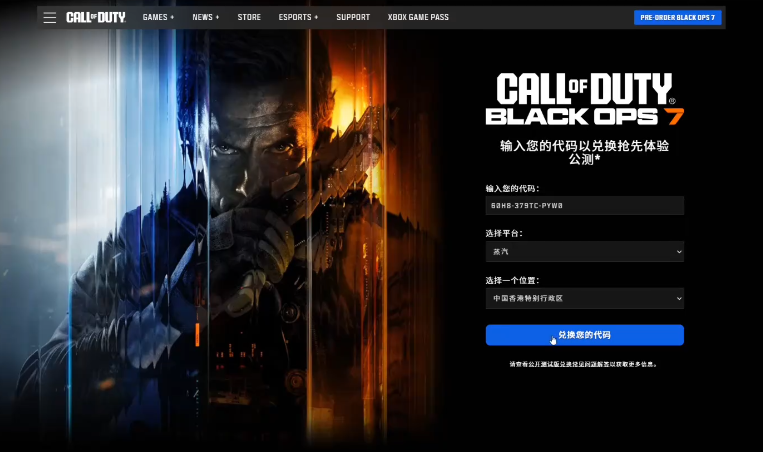Click the 选择一个位置 label

[x=512, y=280]
